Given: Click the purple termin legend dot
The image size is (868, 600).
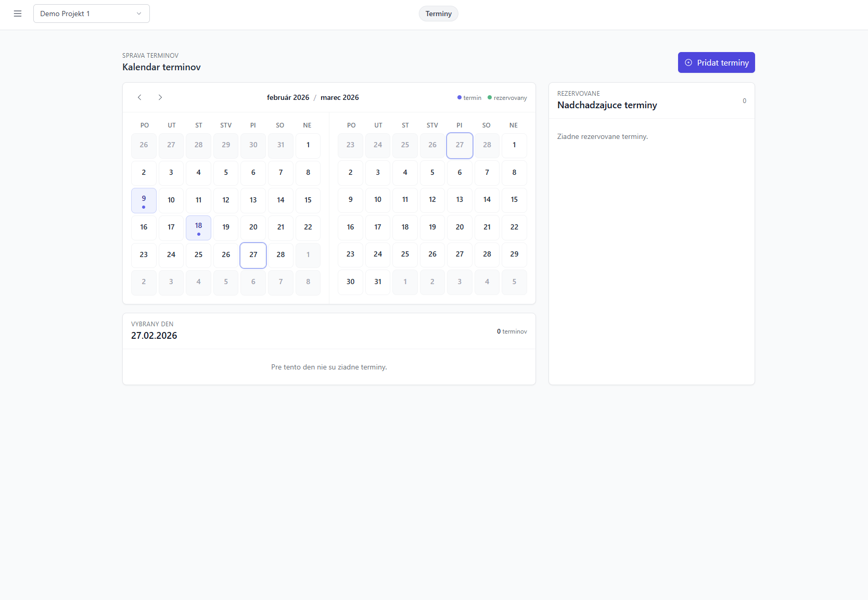Looking at the screenshot, I should (x=459, y=97).
